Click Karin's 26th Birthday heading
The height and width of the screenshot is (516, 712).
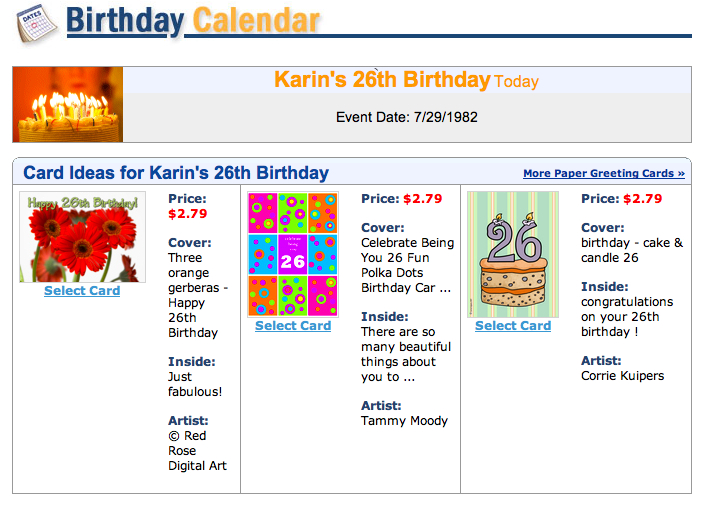(382, 79)
